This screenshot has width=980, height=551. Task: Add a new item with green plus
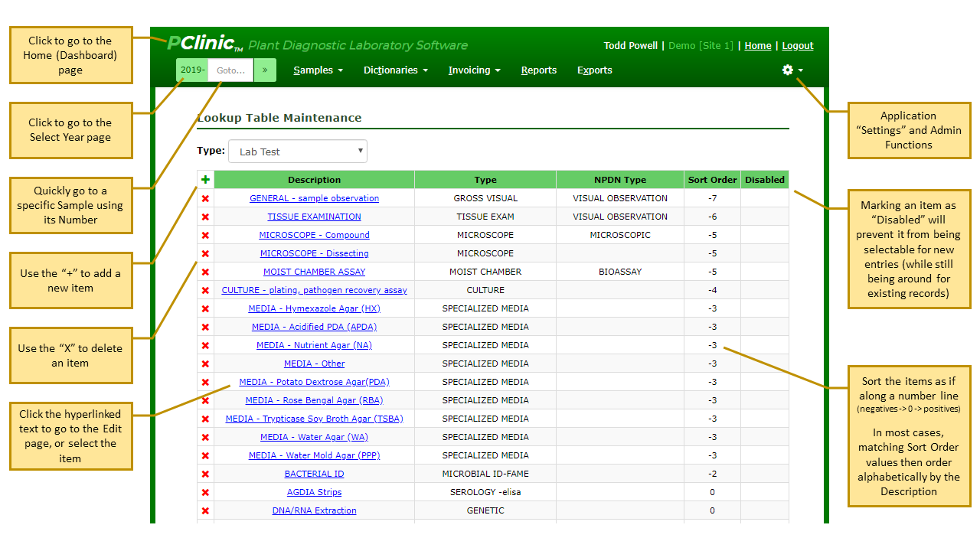tap(205, 179)
